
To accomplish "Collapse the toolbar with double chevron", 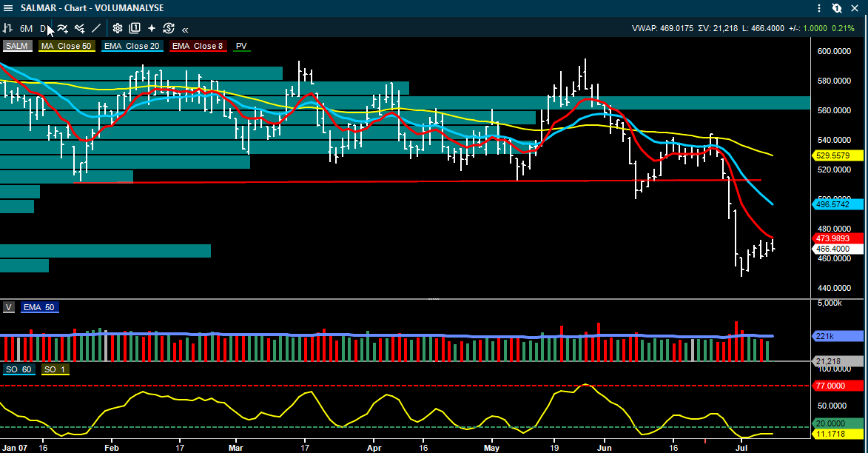I will [x=185, y=30].
